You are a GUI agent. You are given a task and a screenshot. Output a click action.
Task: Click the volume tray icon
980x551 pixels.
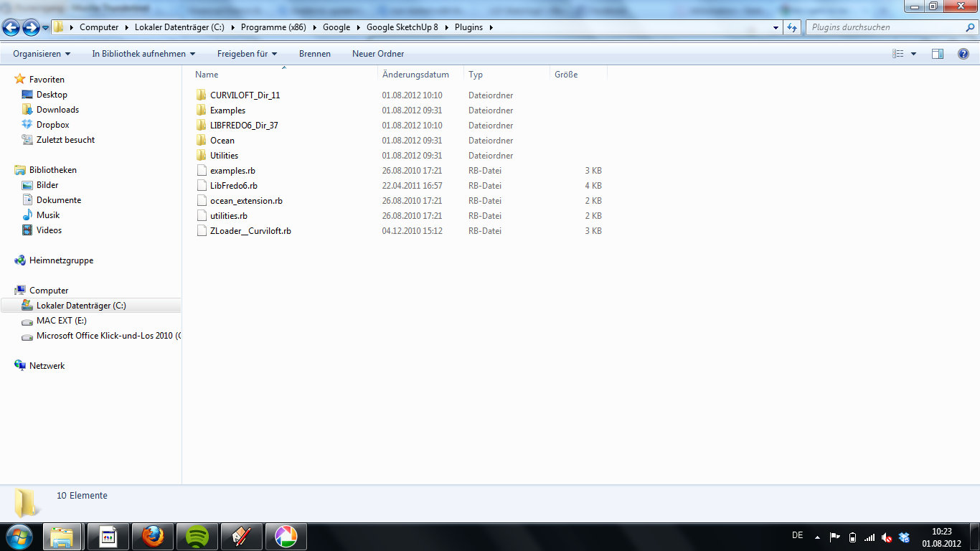click(x=887, y=537)
